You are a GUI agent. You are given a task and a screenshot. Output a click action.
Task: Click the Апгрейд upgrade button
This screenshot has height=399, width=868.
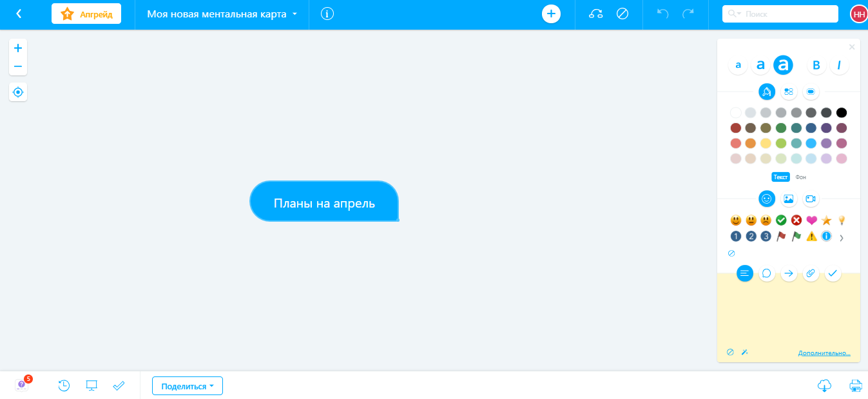pos(86,14)
